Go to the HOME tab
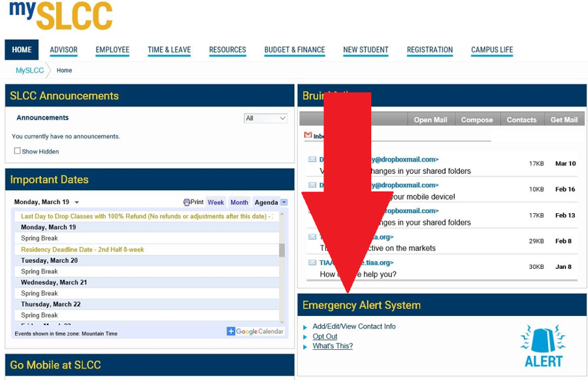 [x=22, y=50]
